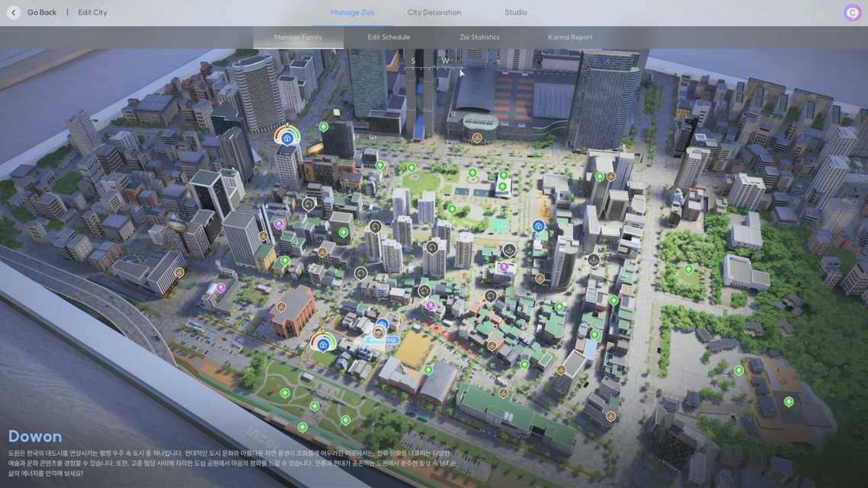Select the Go Back label
Image resolution: width=868 pixels, height=488 pixels.
pyautogui.click(x=42, y=12)
